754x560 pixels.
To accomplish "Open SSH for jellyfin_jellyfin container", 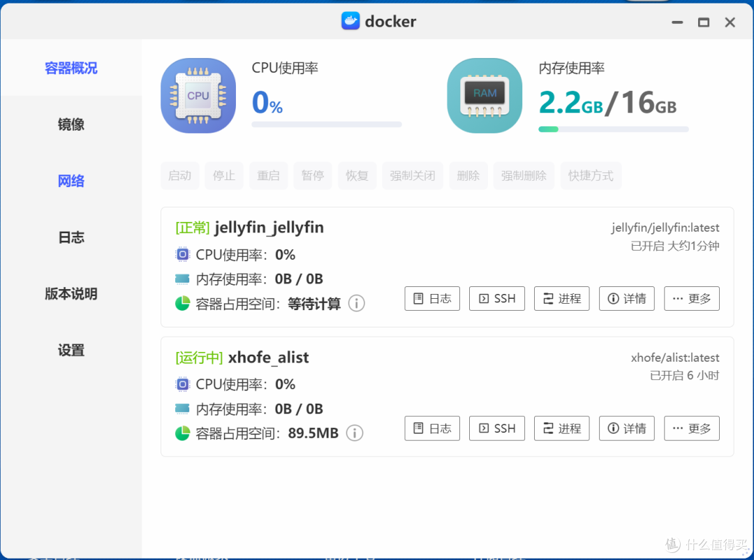I will coord(497,299).
